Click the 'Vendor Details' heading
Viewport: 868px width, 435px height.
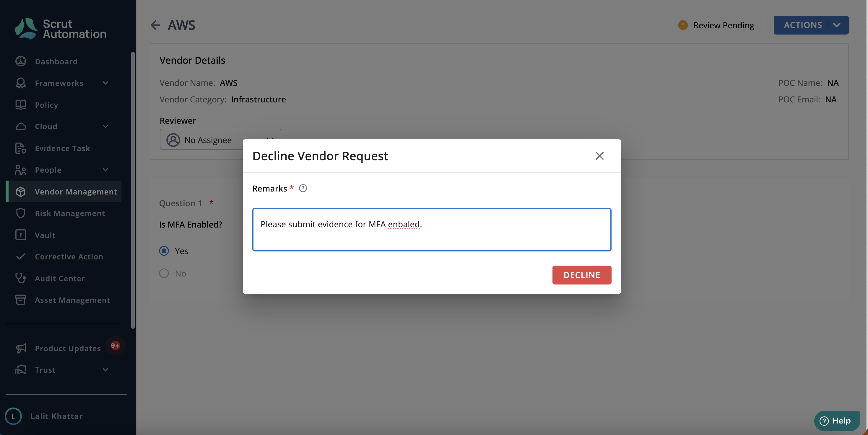[x=192, y=60]
